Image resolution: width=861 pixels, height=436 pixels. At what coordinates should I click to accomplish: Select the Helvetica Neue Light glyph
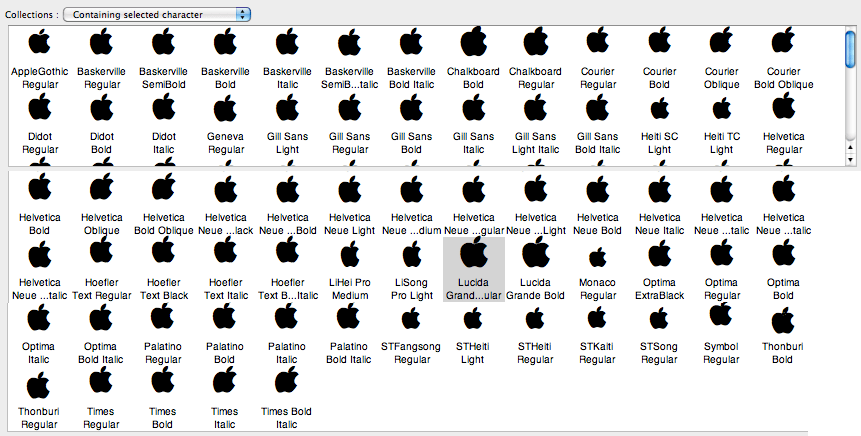[x=349, y=190]
